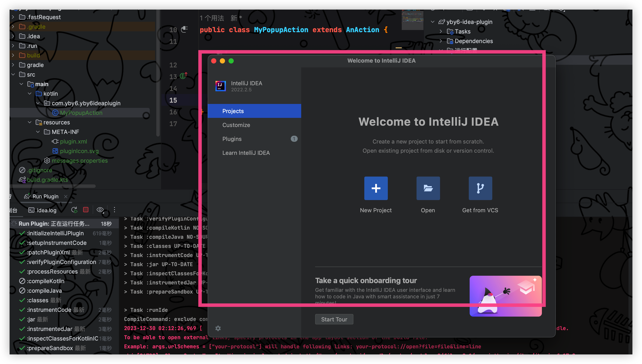Collapse the main folder
This screenshot has width=642, height=364.
pyautogui.click(x=21, y=84)
